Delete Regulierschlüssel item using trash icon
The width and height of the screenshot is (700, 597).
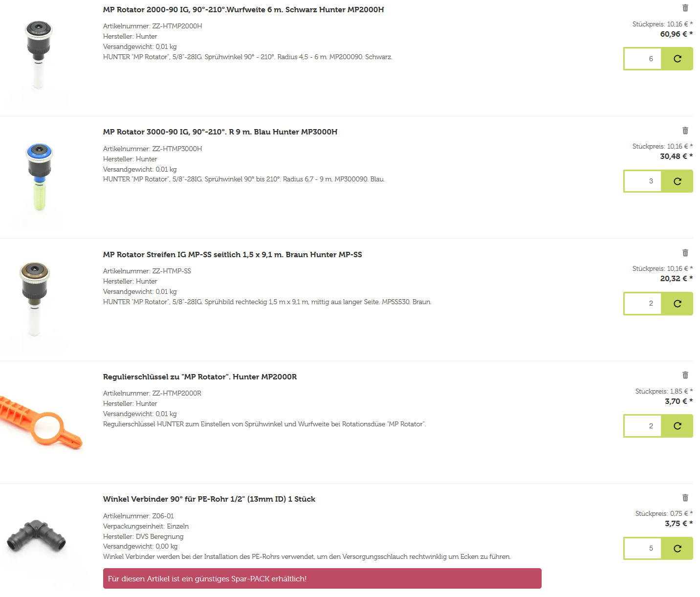(685, 375)
